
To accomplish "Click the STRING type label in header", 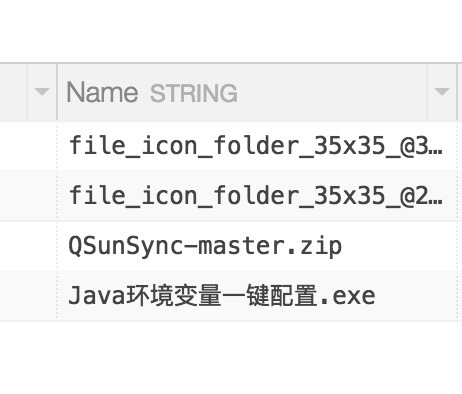I will [x=194, y=93].
